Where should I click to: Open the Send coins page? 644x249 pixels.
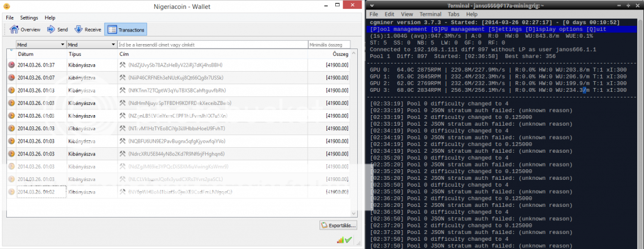coord(57,30)
